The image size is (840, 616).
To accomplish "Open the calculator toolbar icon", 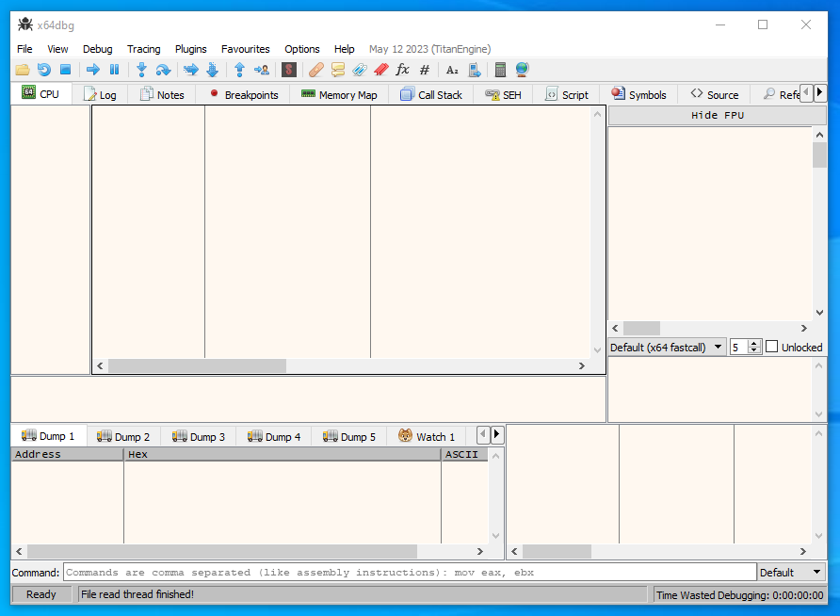I will coord(500,70).
